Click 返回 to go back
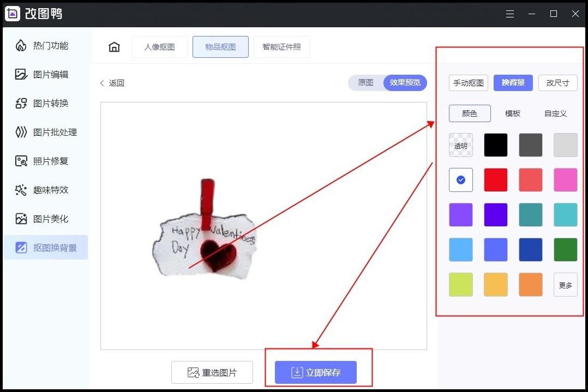Image resolution: width=588 pixels, height=392 pixels. point(112,82)
